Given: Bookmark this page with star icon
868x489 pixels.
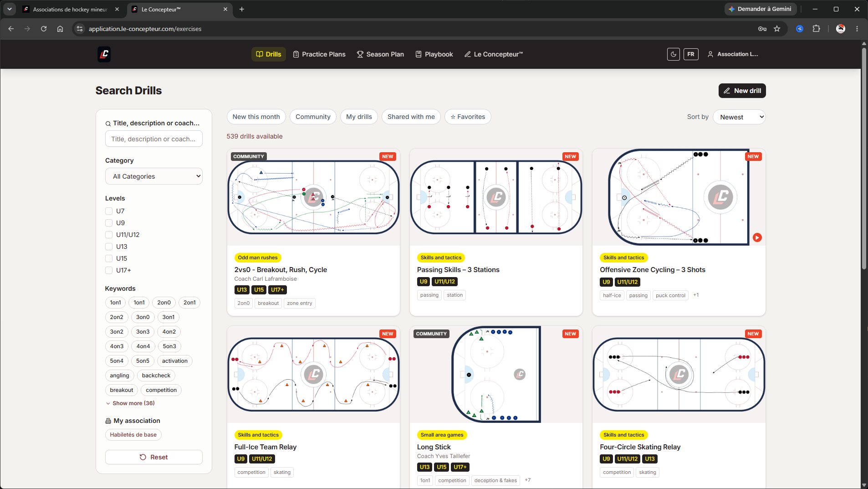Looking at the screenshot, I should click(x=777, y=29).
